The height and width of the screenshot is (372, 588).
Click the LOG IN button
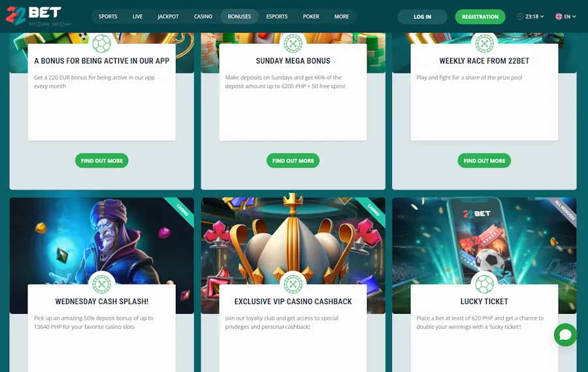pyautogui.click(x=422, y=17)
